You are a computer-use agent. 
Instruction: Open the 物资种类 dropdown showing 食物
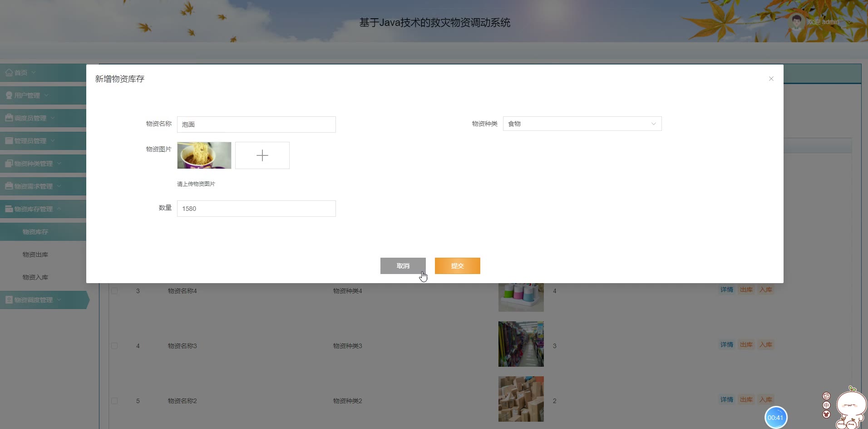pos(582,124)
